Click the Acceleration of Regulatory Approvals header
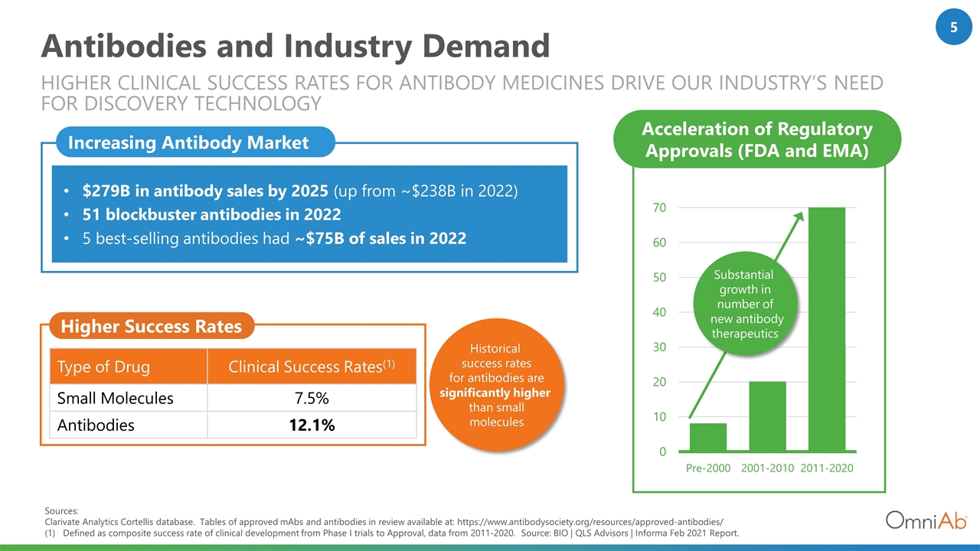Screen dimensions: 980x551 759,140
